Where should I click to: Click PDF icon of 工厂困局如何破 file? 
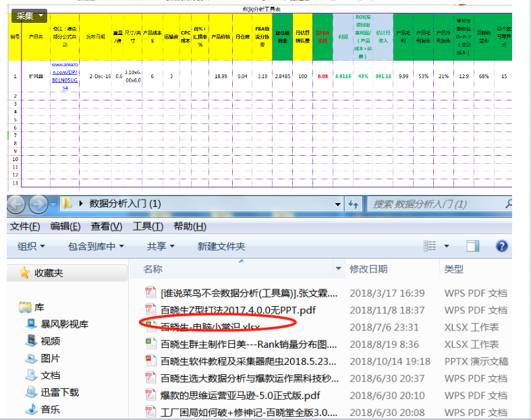(150, 412)
